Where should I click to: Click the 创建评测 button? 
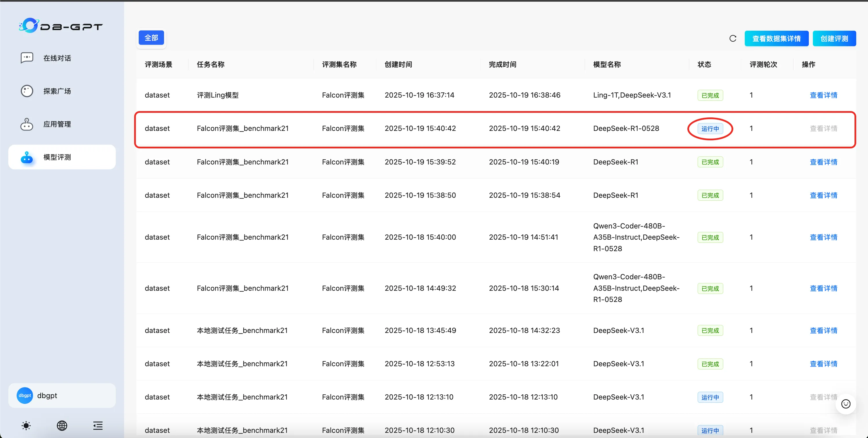834,38
